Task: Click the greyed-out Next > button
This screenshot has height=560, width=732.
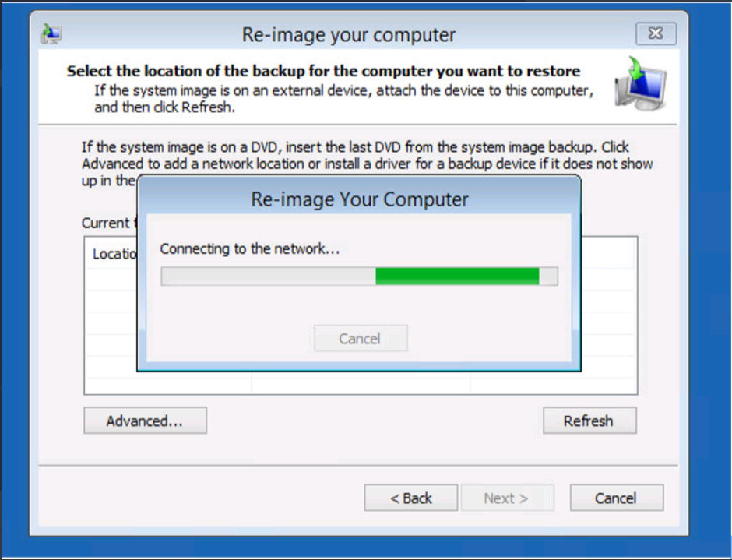Action: [x=508, y=498]
